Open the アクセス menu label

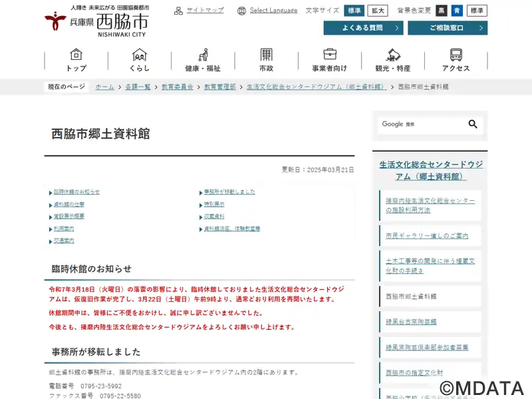coord(456,68)
